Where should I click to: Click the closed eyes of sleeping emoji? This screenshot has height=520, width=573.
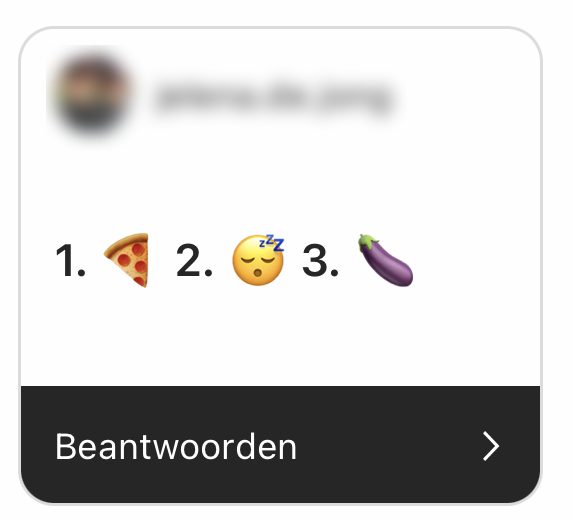point(258,259)
